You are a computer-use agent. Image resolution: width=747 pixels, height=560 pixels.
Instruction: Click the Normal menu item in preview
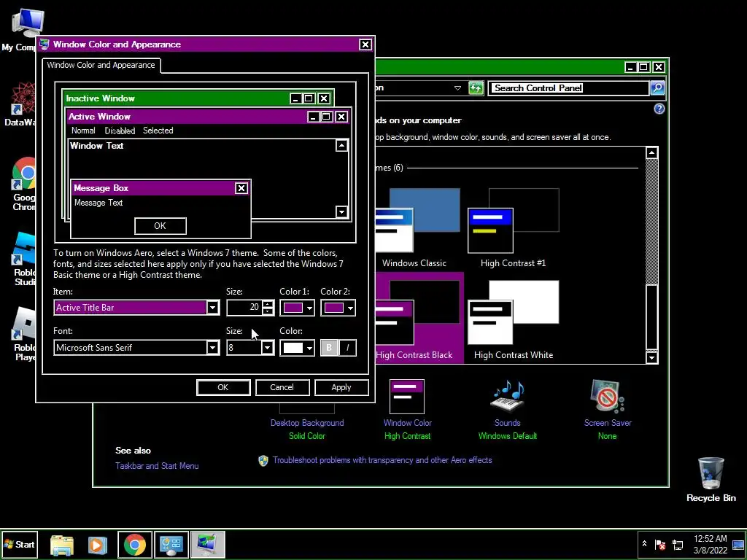point(83,131)
